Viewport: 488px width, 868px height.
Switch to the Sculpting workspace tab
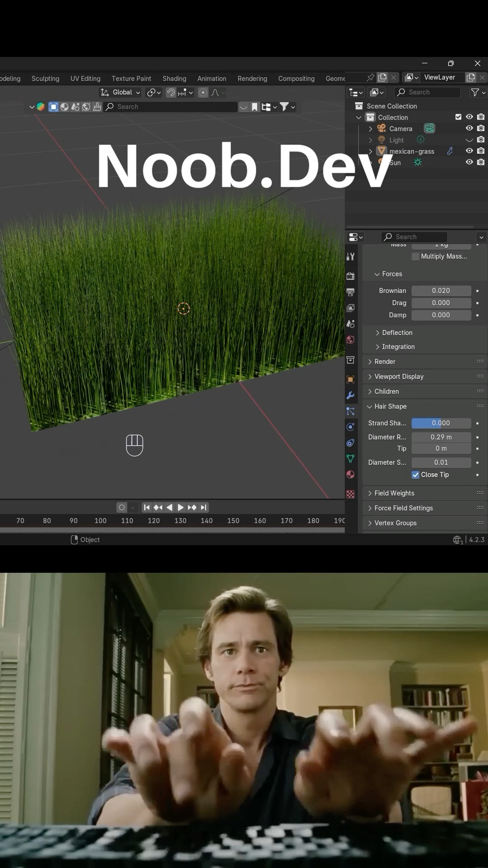click(45, 79)
